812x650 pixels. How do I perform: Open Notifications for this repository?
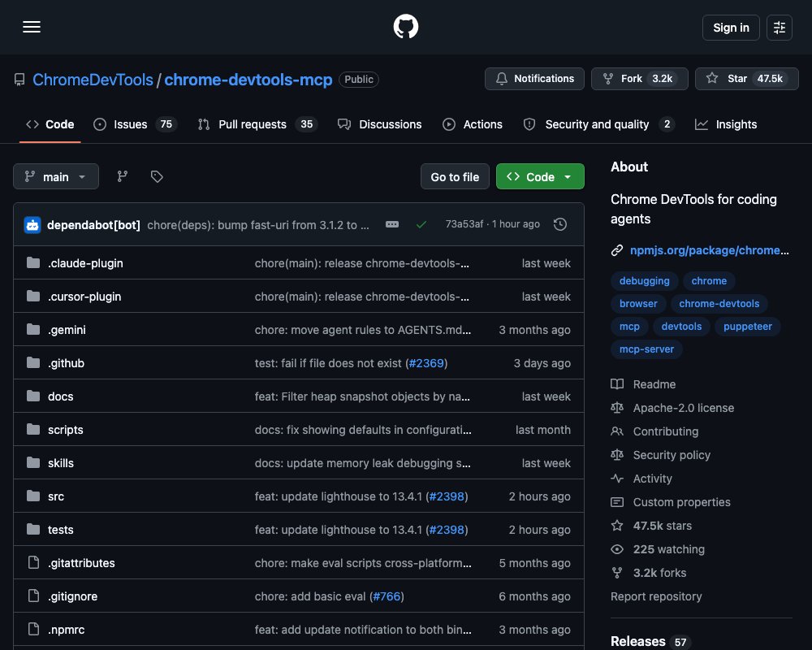pyautogui.click(x=534, y=79)
